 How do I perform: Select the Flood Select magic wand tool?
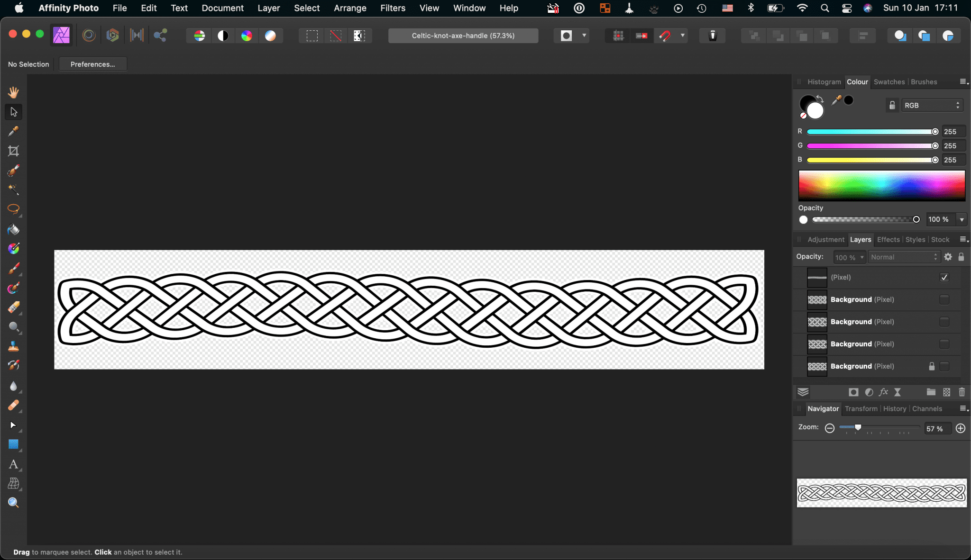coord(13,190)
